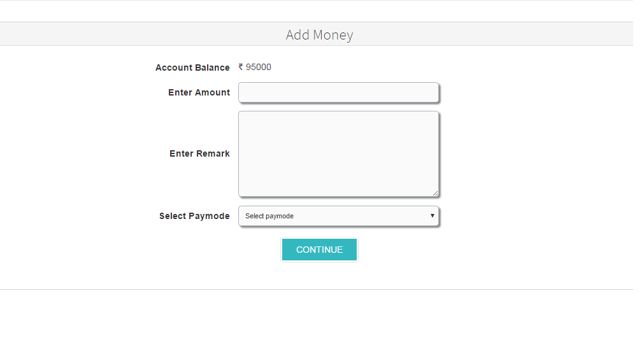
Task: Click the Select Paymode label
Action: tap(194, 216)
